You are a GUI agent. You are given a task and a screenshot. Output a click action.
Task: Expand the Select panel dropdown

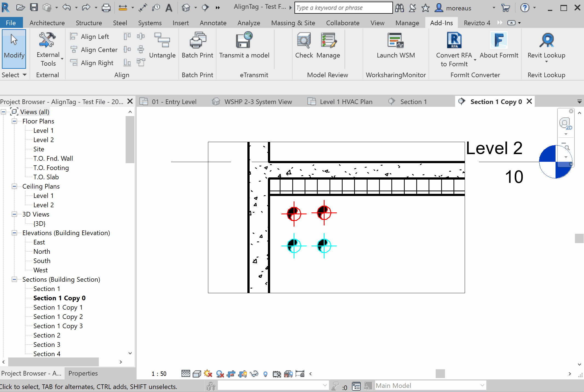(25, 75)
